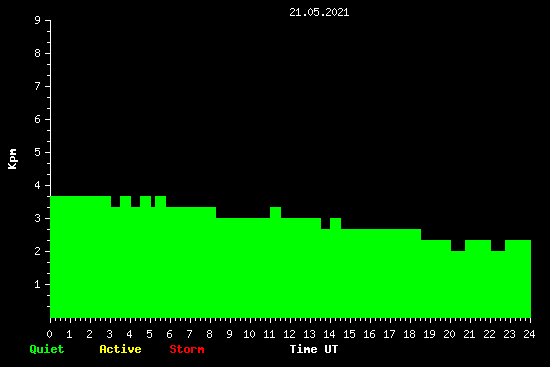Click the 9 on the Kpm axis

click(38, 20)
